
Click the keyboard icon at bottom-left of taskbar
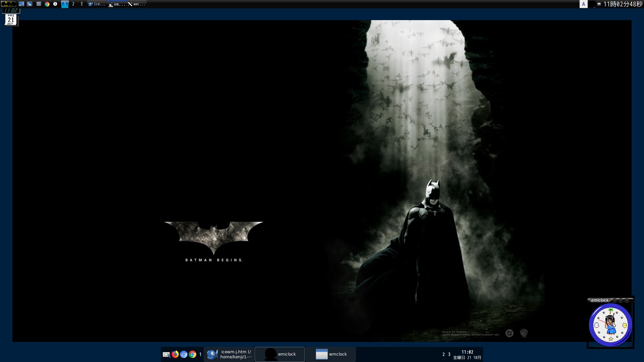point(166,354)
